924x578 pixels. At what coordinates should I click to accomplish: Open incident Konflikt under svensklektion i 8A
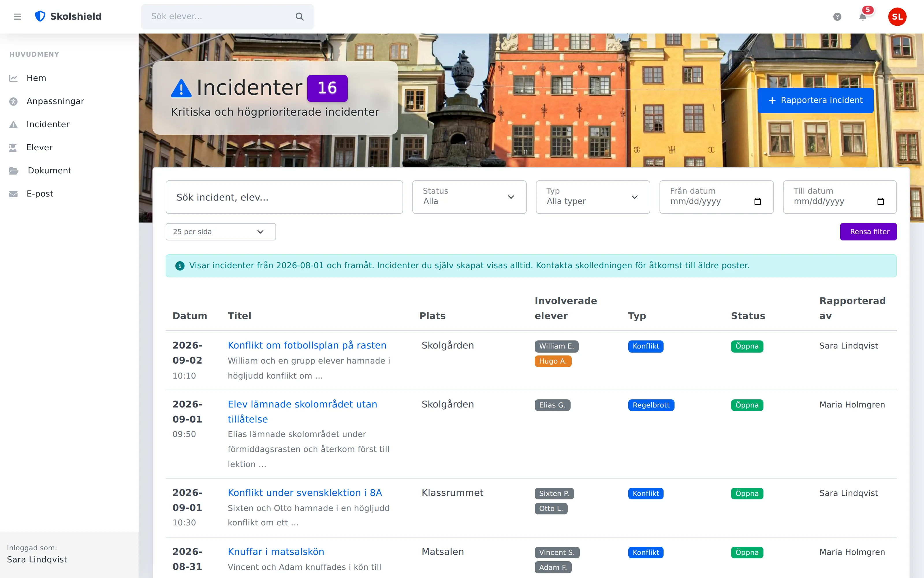(x=305, y=493)
